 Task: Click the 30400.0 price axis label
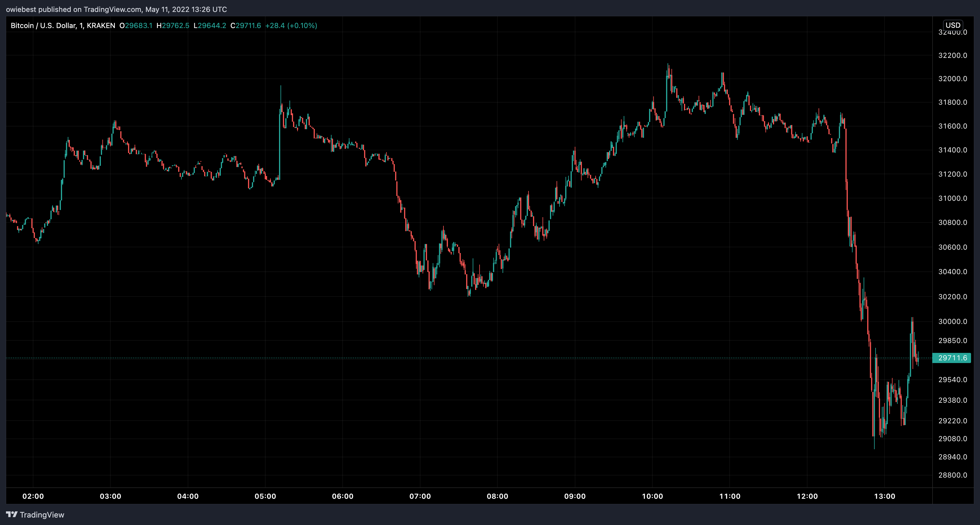(953, 271)
